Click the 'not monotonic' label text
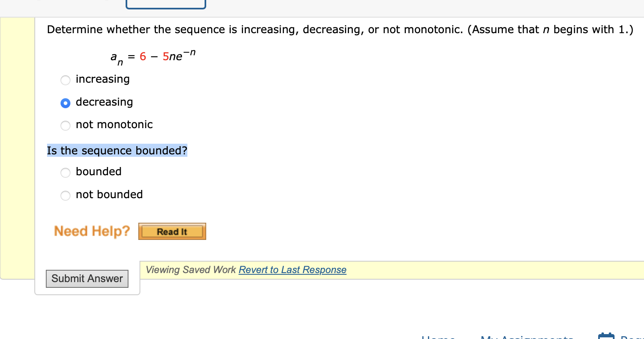Screen dimensions: 644x339 pos(114,124)
